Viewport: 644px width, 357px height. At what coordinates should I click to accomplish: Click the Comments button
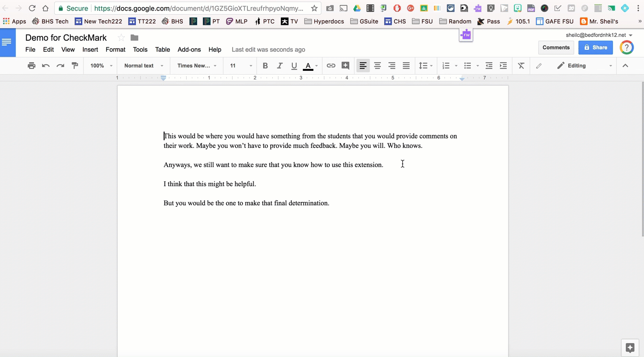click(556, 47)
